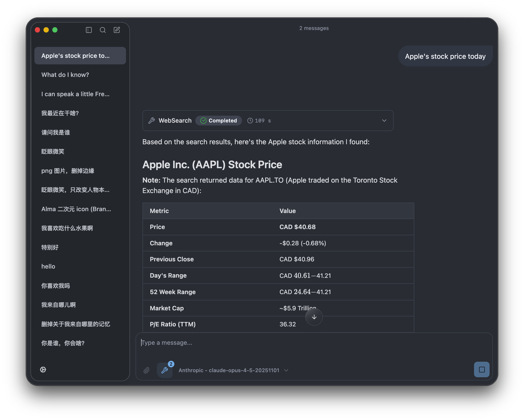
Task: Toggle the sidebar panel icon
Action: click(x=89, y=30)
